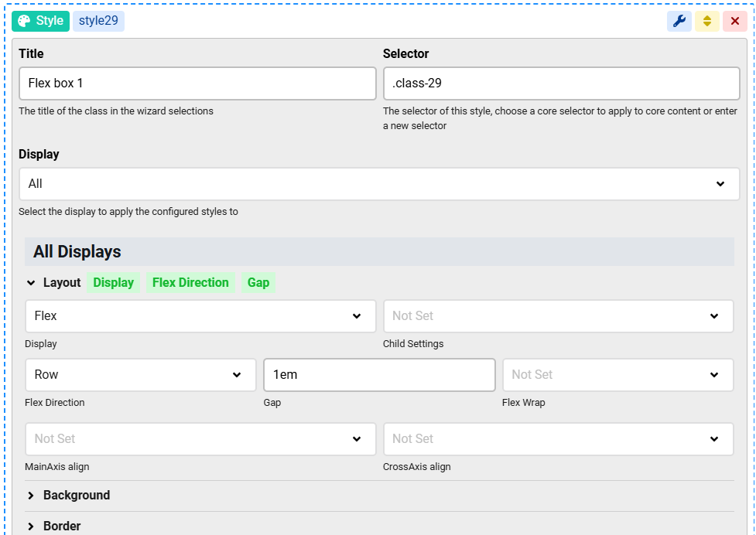Click the yellow up-down reorder icon

[706, 21]
